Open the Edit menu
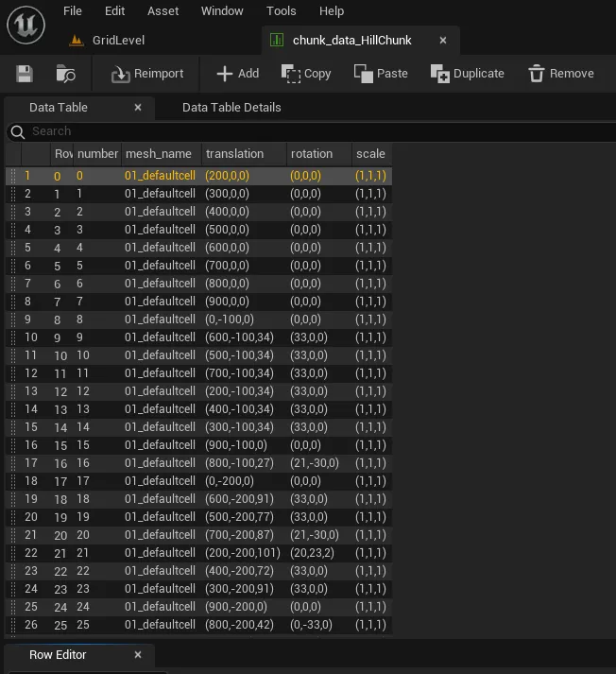The height and width of the screenshot is (674, 616). 114,10
